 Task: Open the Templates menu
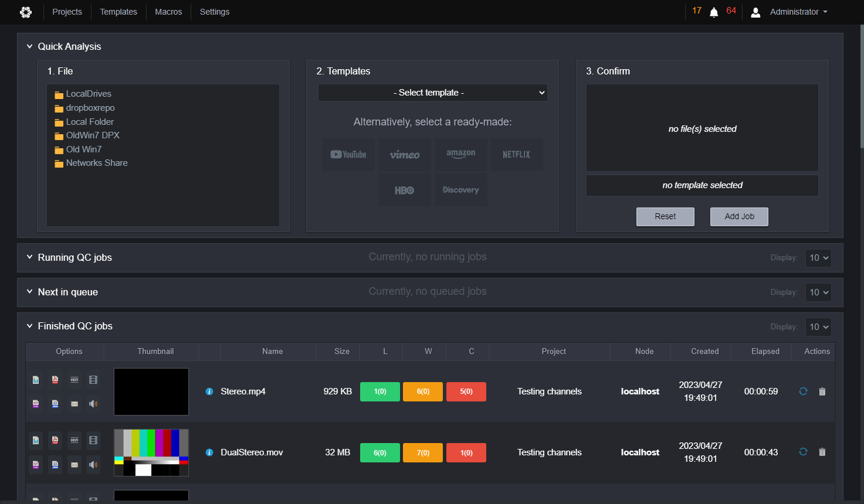pos(118,12)
